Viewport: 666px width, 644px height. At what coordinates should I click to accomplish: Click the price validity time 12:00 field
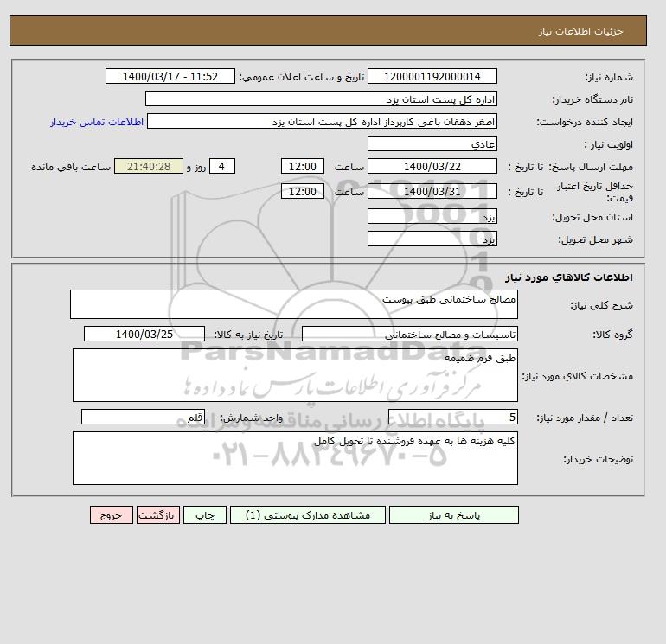[x=303, y=191]
